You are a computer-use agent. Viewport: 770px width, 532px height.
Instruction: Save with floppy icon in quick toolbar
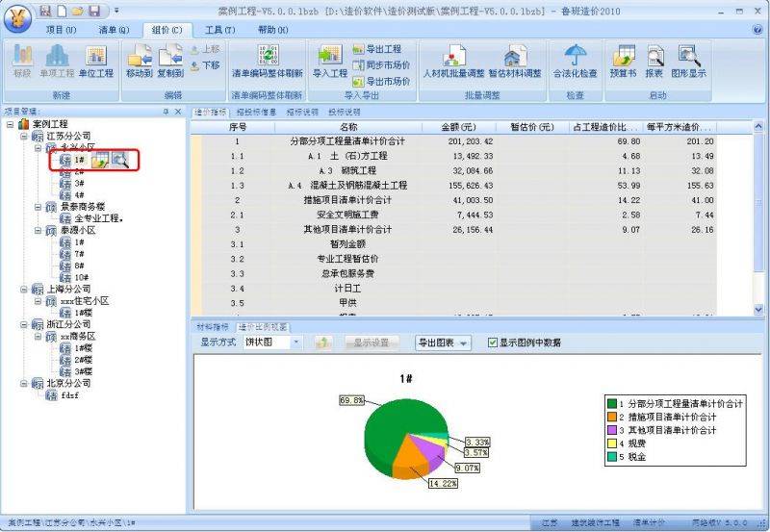pos(93,11)
